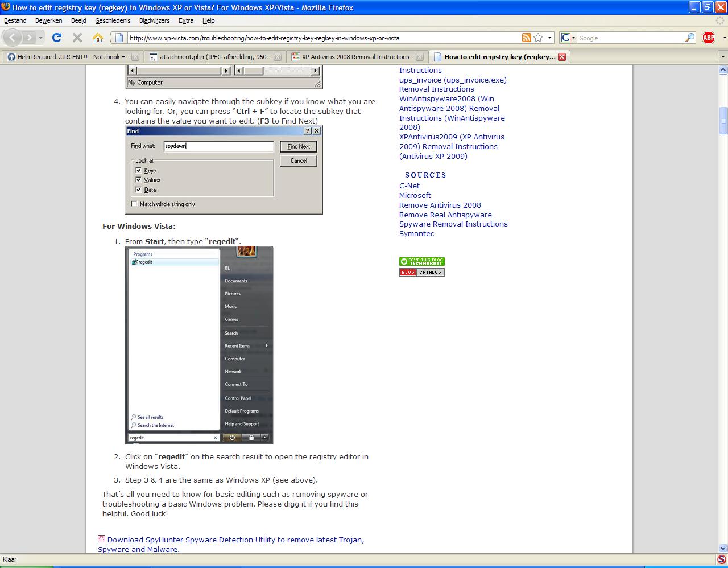Click the Blog Catalog badge

422,273
